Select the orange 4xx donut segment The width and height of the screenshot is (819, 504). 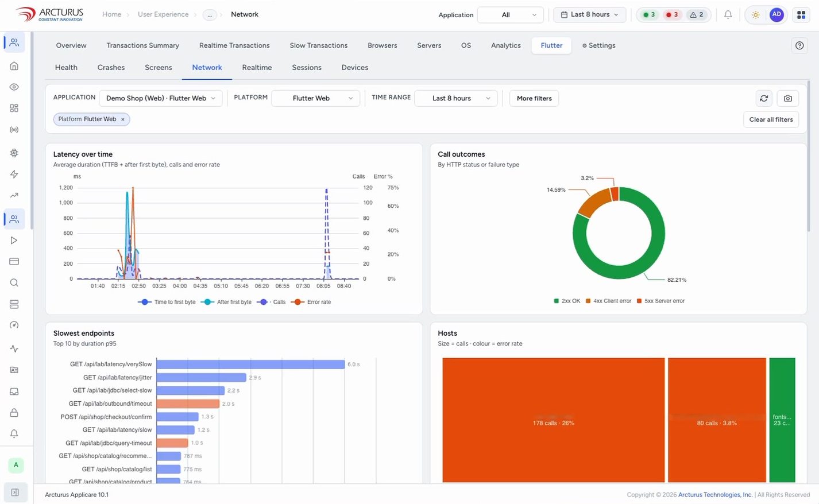click(595, 202)
